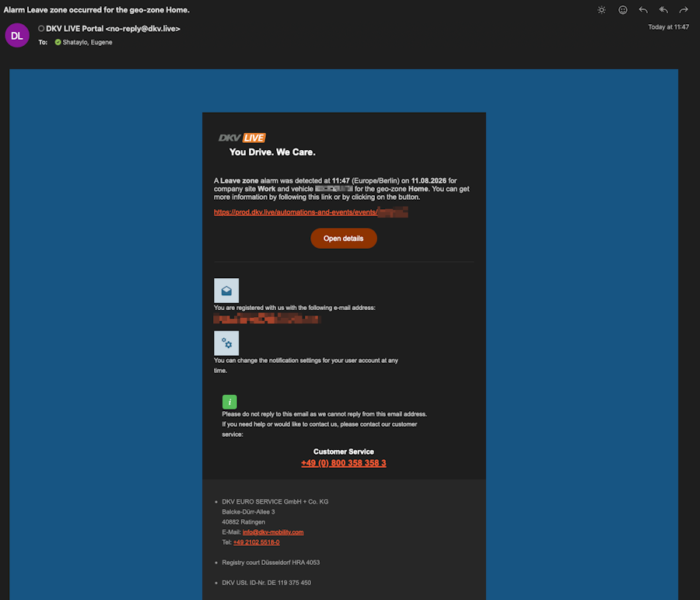Viewport: 700px width, 600px height.
Task: Click the email subject line text
Action: (x=96, y=10)
